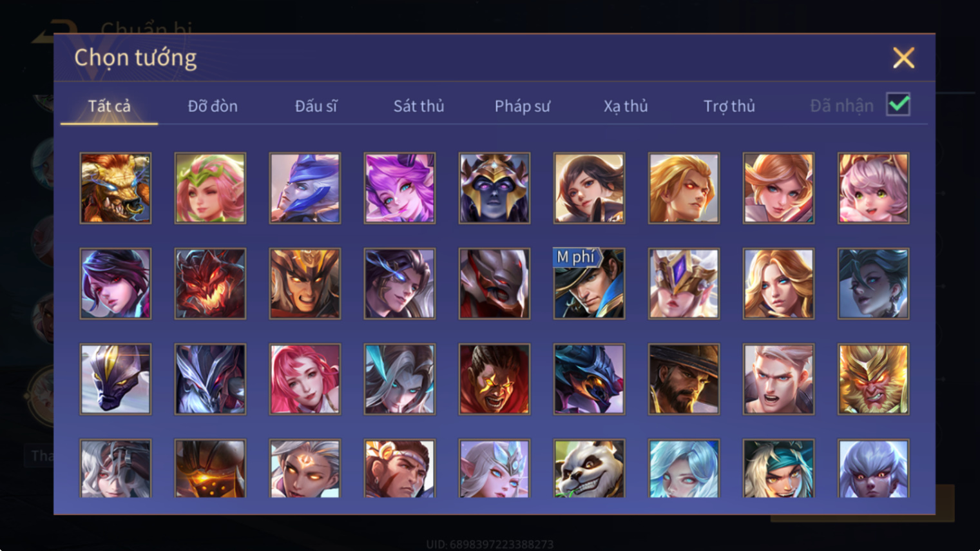Choose the golden monkey king hero
980x551 pixels.
[873, 379]
